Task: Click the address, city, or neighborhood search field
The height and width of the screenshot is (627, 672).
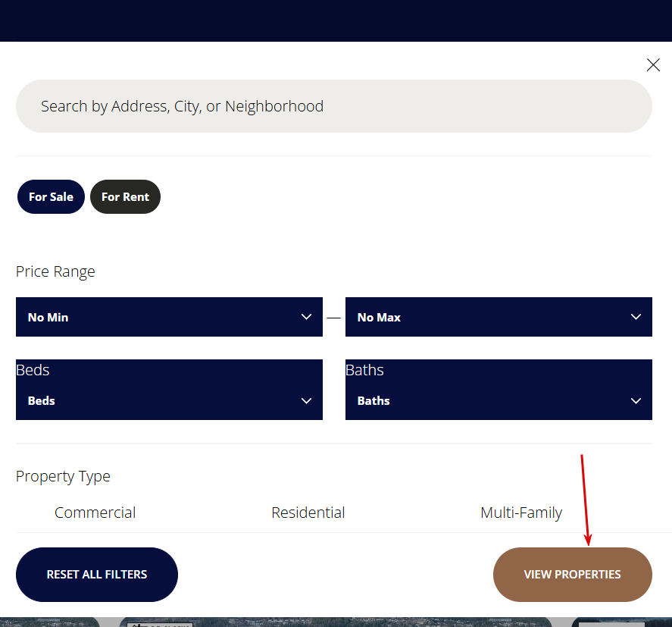Action: 333,106
